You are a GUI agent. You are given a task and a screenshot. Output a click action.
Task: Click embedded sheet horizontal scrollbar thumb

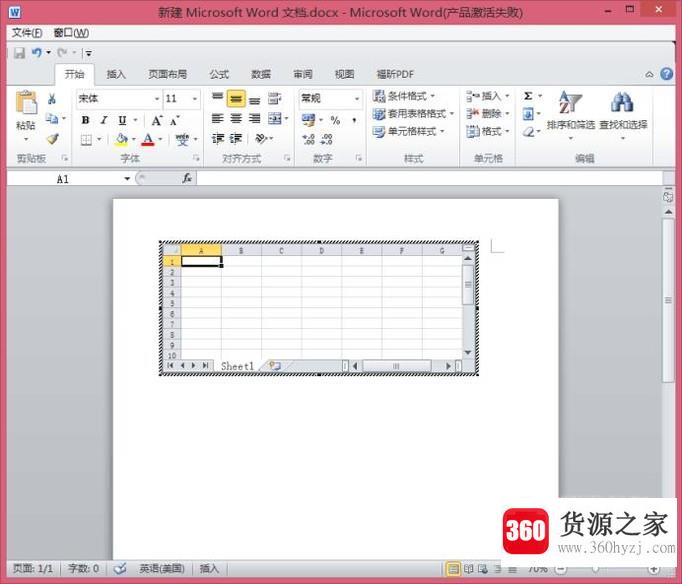(x=396, y=366)
